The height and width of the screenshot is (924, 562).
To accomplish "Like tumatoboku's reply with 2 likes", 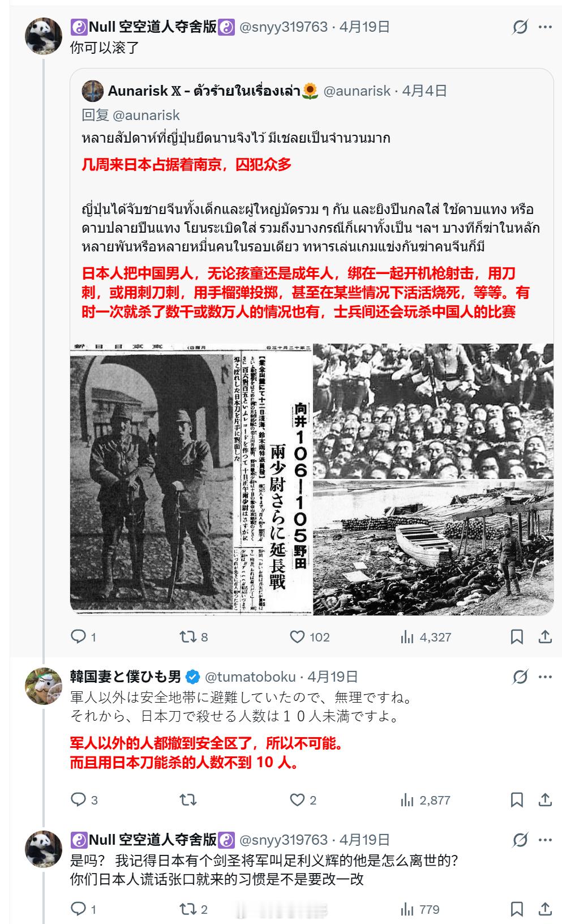I will (x=303, y=800).
